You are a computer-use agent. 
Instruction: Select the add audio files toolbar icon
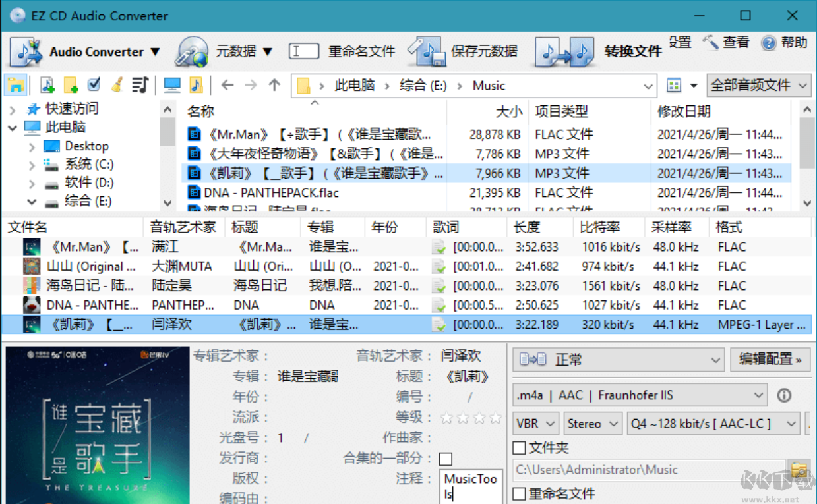click(x=47, y=85)
